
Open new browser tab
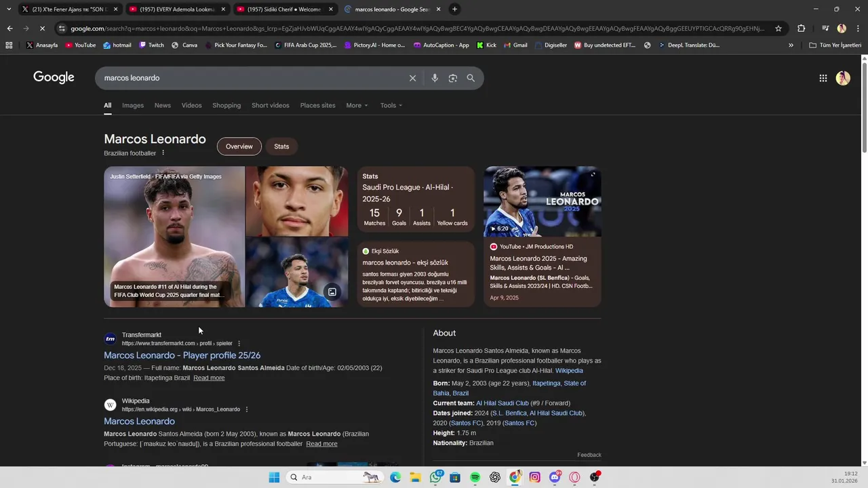click(454, 9)
